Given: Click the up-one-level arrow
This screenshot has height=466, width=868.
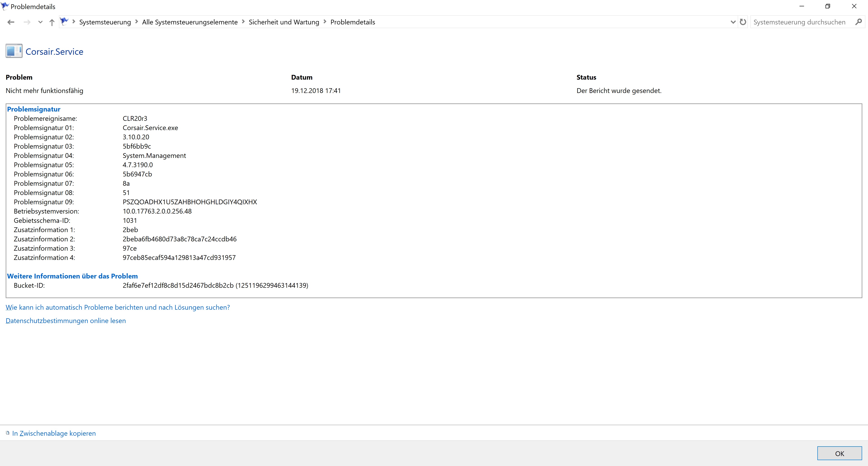Looking at the screenshot, I should tap(52, 22).
